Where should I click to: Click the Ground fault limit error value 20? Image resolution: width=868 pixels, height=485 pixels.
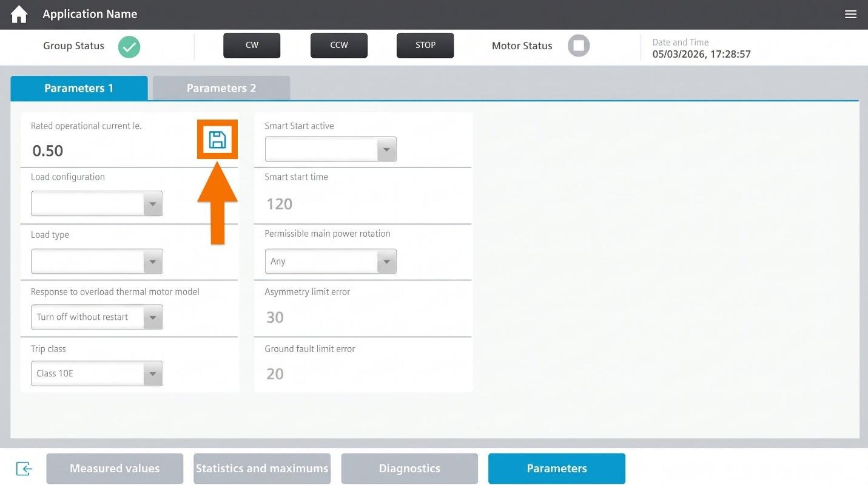click(275, 374)
